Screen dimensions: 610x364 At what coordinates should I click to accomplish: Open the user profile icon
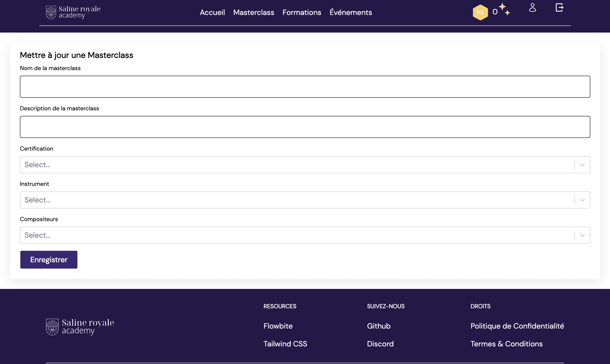pos(532,7)
